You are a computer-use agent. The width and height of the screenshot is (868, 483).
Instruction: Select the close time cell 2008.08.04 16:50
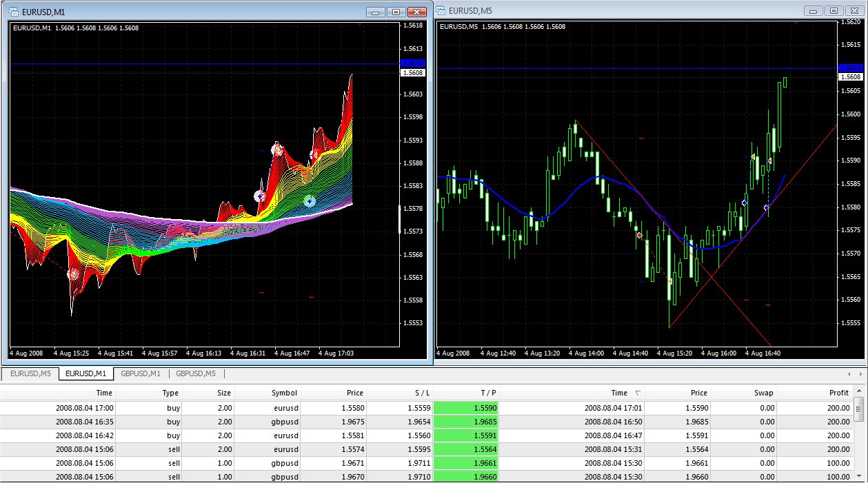(572, 422)
